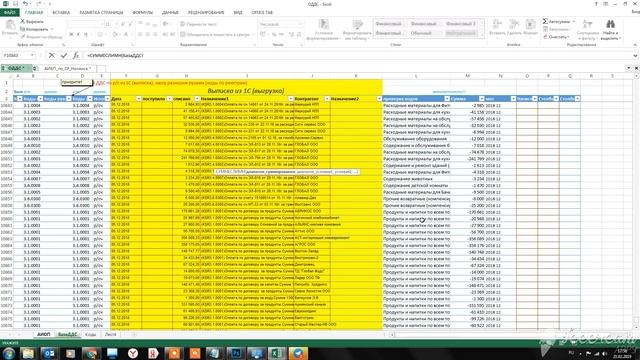
Task: Open Yandex browser from the taskbar
Action: (133, 353)
